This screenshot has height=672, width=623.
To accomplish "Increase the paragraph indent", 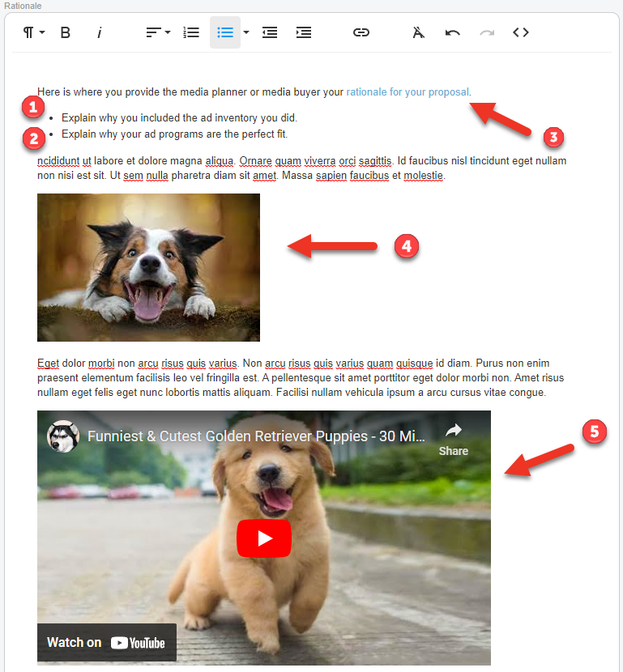I will (304, 32).
